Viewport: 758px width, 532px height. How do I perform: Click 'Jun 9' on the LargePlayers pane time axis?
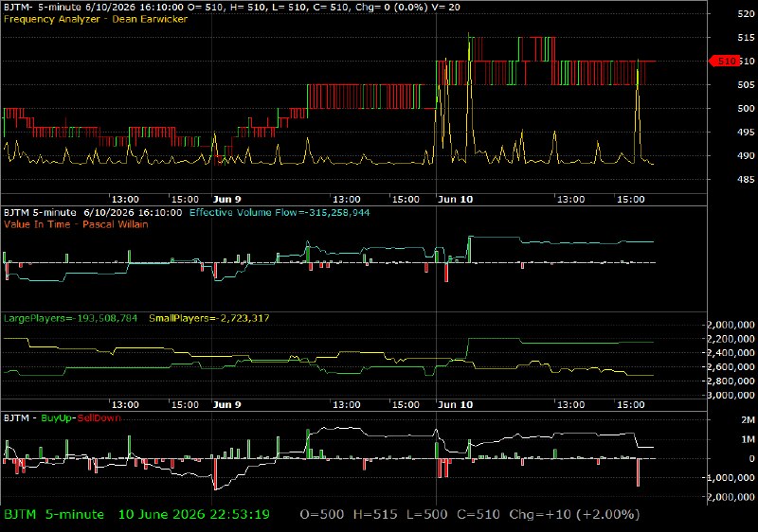(226, 405)
